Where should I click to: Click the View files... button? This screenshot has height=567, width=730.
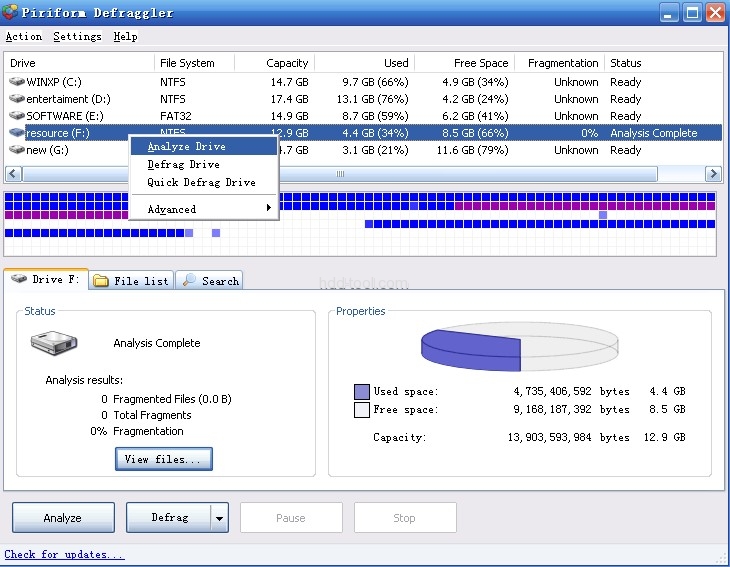pos(164,459)
